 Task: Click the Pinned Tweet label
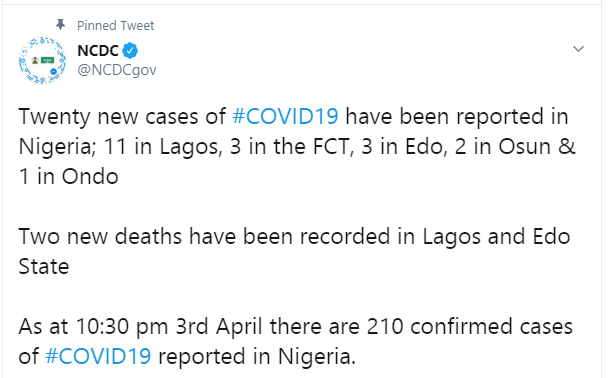116,26
